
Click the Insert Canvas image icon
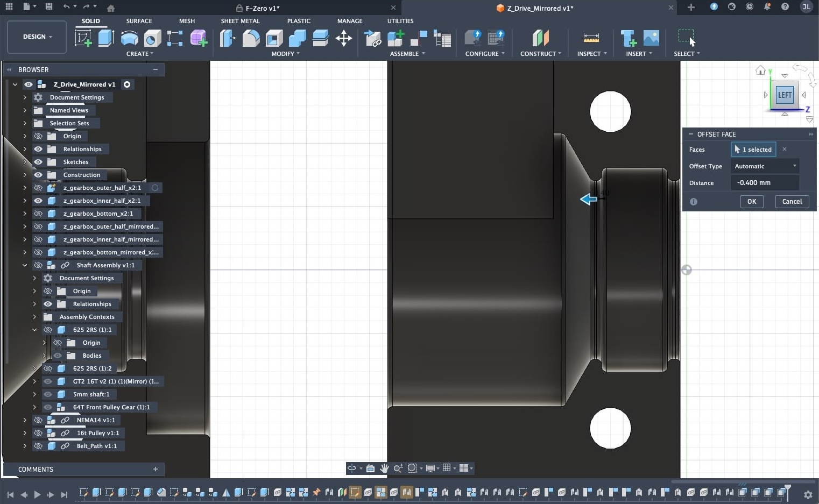pyautogui.click(x=651, y=38)
